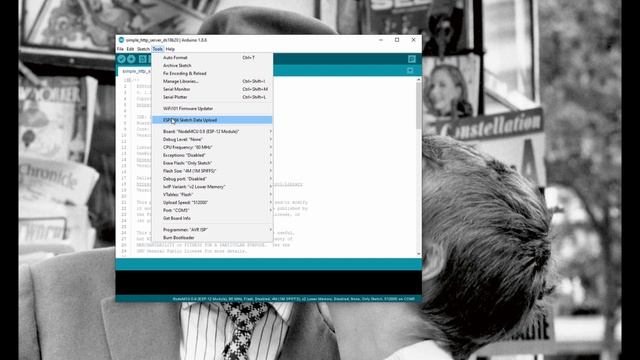Image resolution: width=640 pixels, height=360 pixels.
Task: Expand Debug Level None submenu
Action: [212, 139]
